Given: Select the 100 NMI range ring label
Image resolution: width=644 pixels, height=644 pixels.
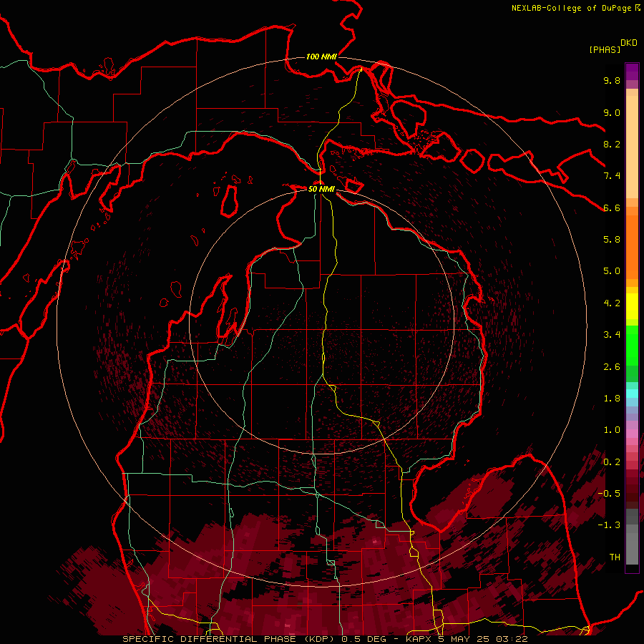Looking at the screenshot, I should (x=321, y=57).
